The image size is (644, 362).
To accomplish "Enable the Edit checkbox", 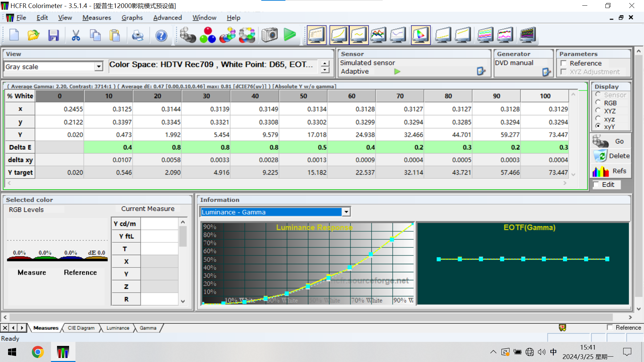I will tap(596, 185).
